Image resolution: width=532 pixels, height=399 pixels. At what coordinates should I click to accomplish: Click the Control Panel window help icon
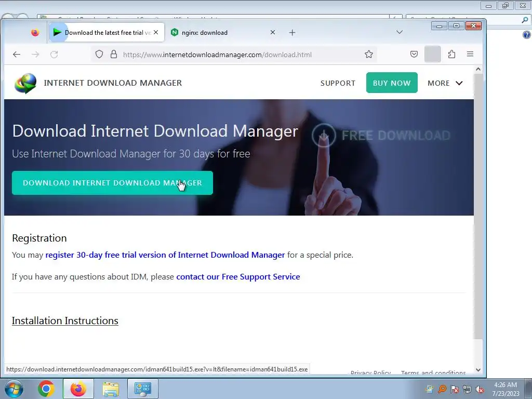coord(527,35)
